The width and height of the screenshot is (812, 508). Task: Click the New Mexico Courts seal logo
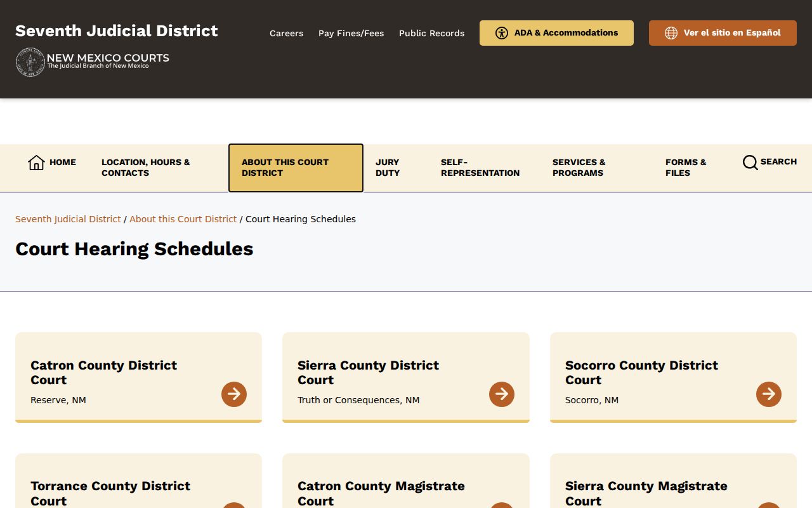pos(30,62)
